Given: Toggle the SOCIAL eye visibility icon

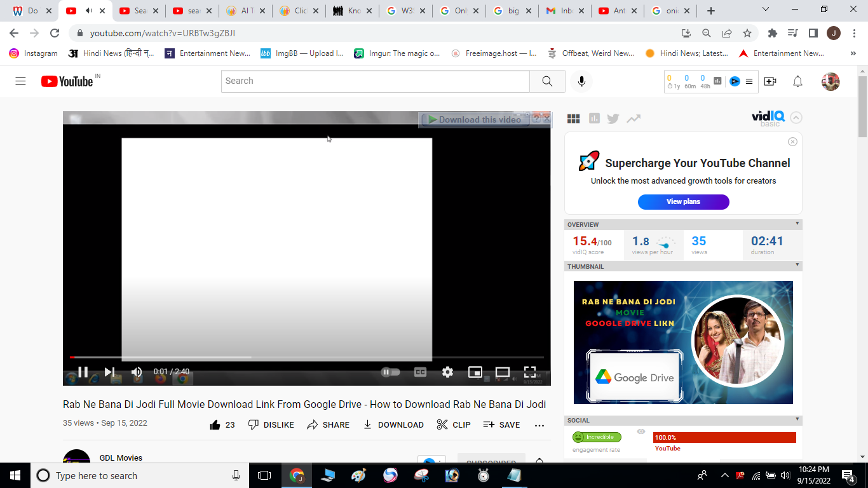Looking at the screenshot, I should click(641, 431).
